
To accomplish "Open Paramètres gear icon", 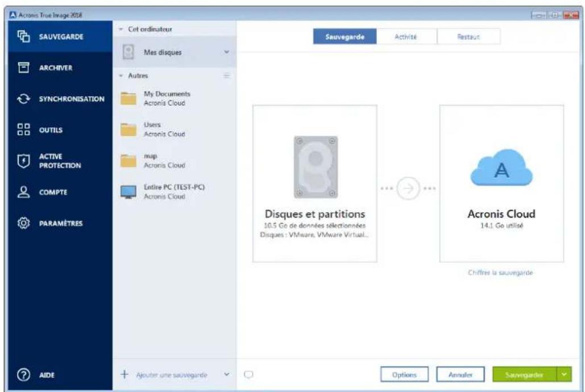I will pyautogui.click(x=23, y=223).
